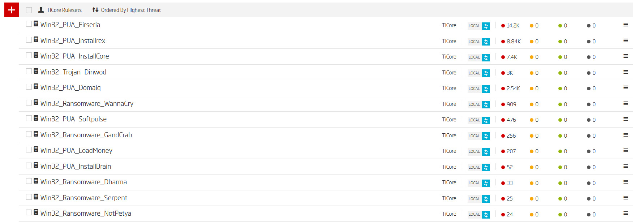Toggle the select-all checkbox in header
The width and height of the screenshot is (644, 224).
point(29,10)
